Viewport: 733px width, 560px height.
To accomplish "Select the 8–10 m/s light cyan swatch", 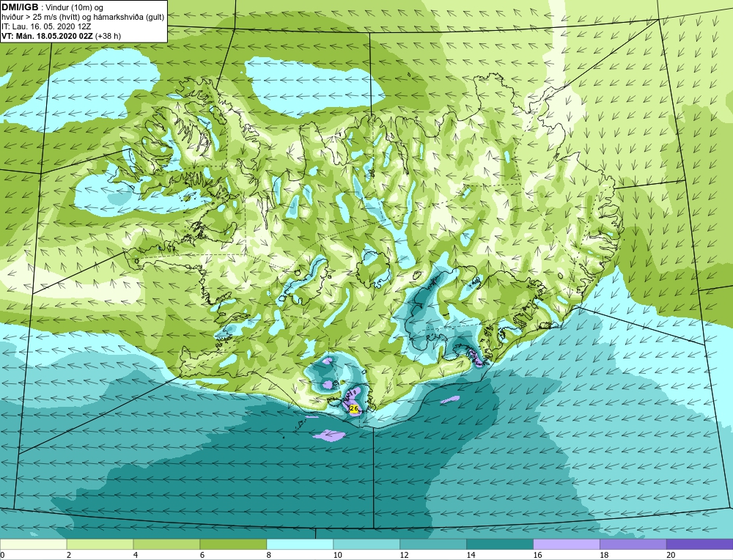I will coord(300,544).
